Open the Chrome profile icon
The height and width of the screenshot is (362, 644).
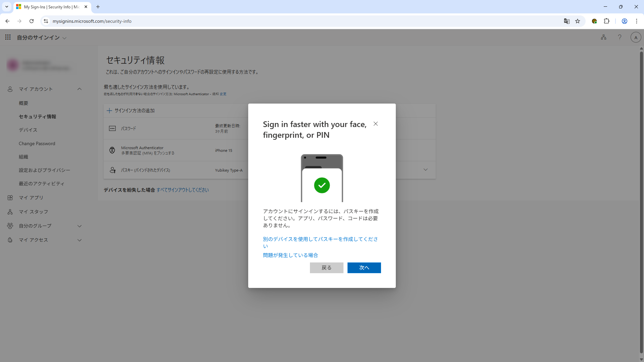coord(624,21)
